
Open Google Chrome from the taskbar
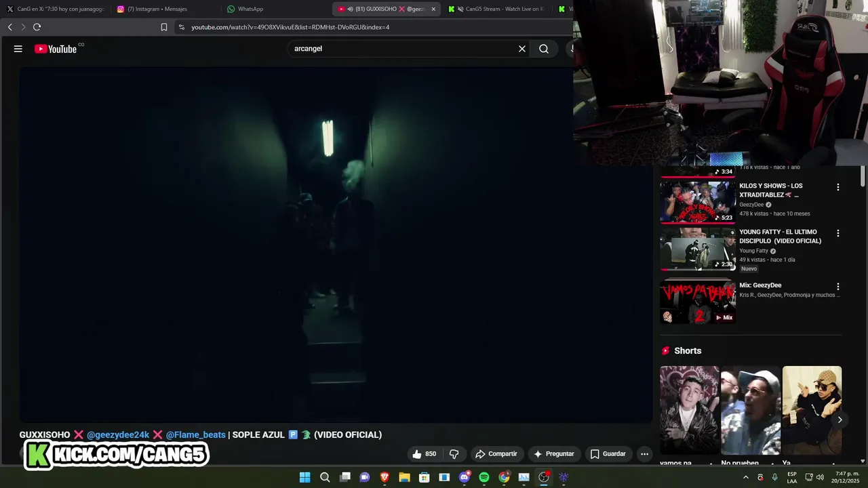click(504, 477)
